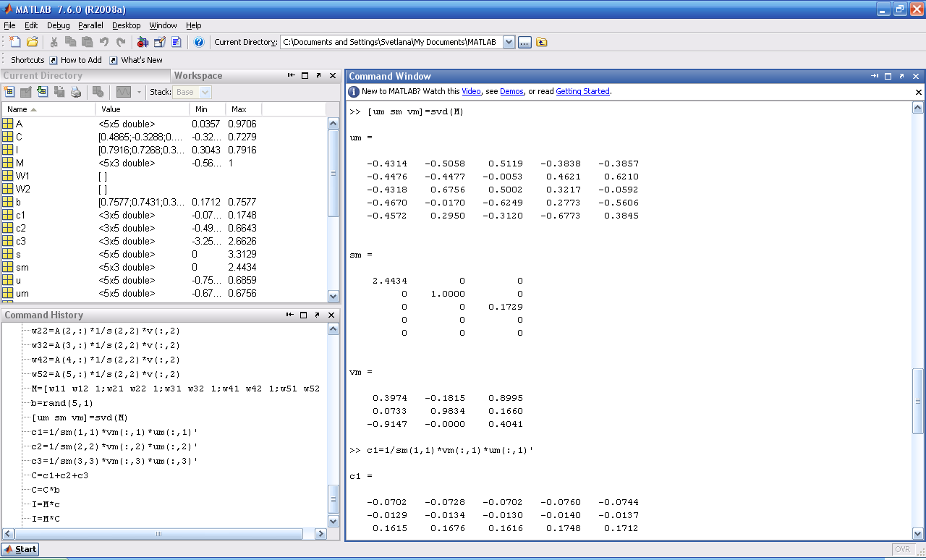The image size is (926, 560).
Task: Click the Import Data workspace icon
Action: 43,92
